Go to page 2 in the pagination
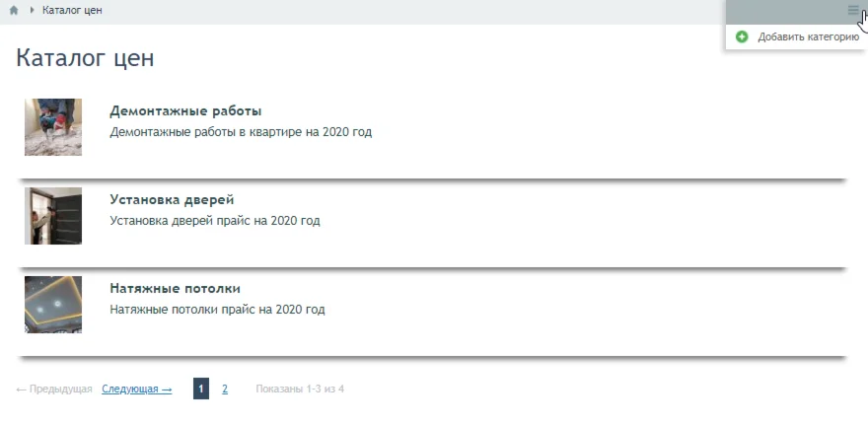Screen dimensions: 868x426 [225, 390]
